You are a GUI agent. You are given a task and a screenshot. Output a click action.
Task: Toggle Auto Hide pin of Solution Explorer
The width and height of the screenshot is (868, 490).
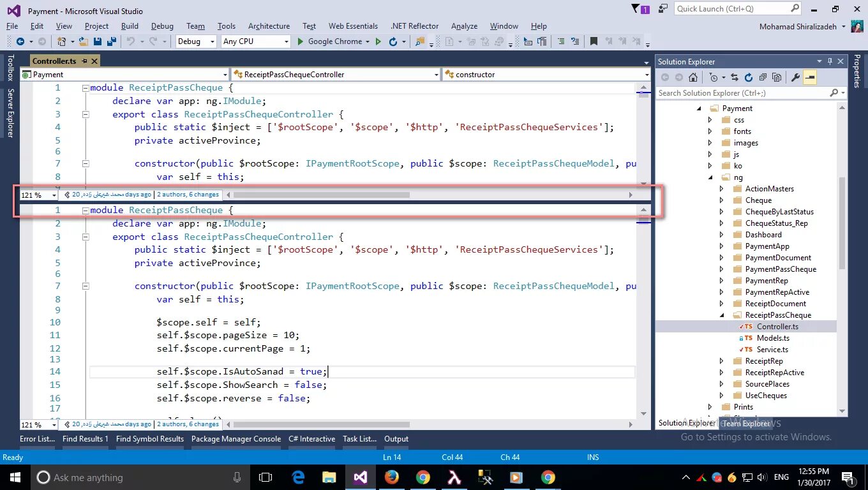[x=830, y=61]
